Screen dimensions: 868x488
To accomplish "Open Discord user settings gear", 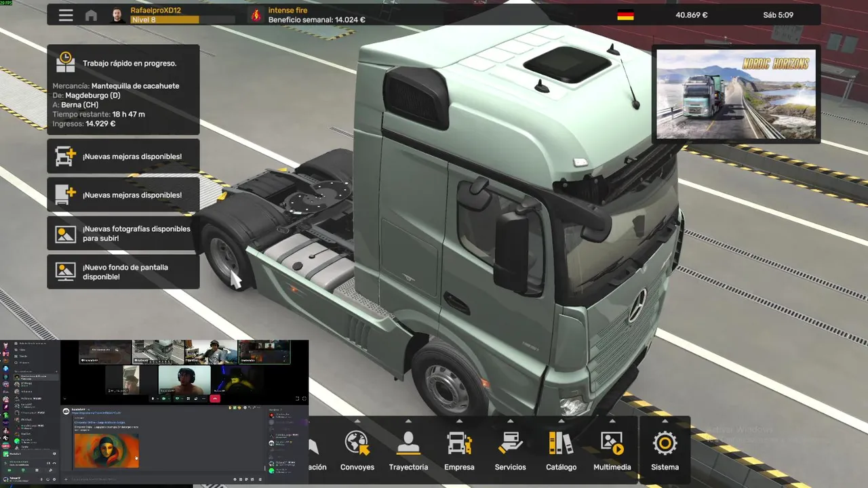I will coord(54,479).
